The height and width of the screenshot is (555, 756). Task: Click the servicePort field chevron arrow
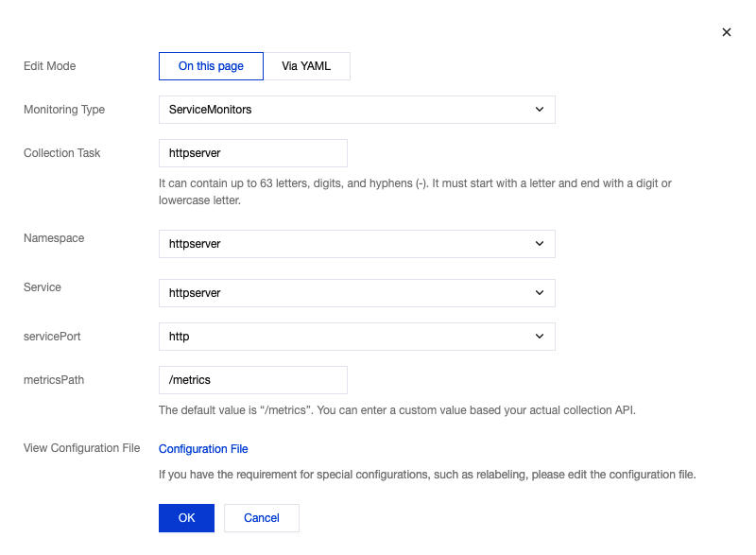click(540, 337)
